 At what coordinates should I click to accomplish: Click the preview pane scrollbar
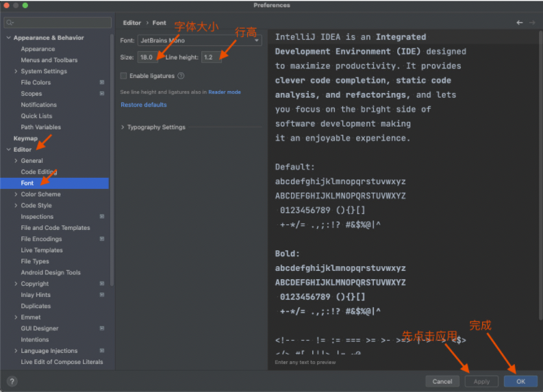540,175
